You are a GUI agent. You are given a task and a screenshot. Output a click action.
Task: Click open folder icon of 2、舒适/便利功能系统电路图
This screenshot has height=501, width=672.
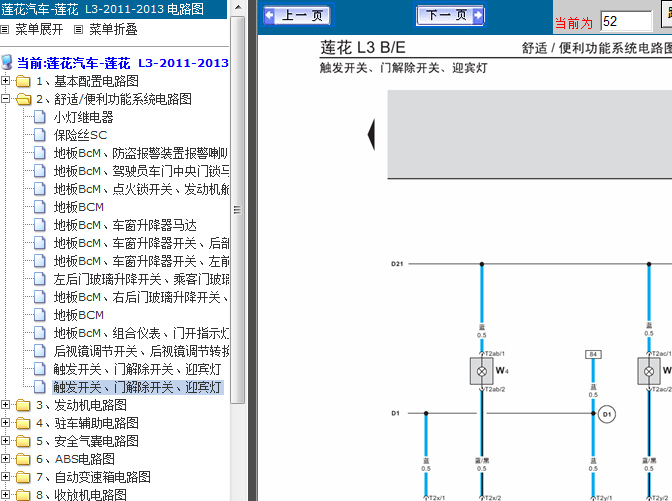click(24, 99)
